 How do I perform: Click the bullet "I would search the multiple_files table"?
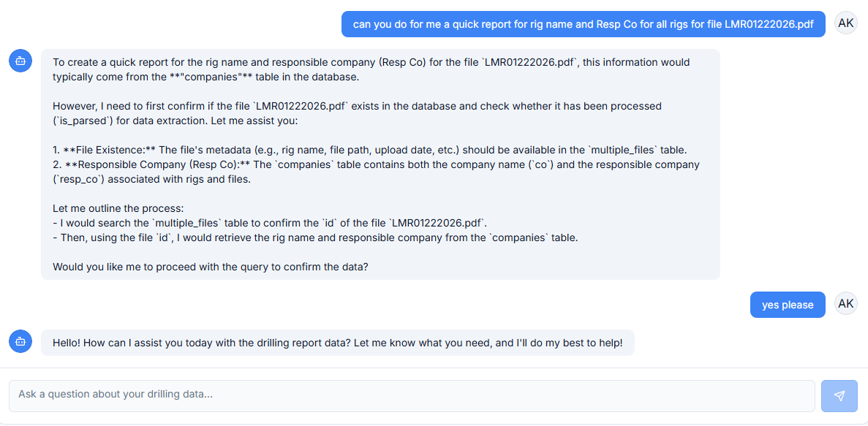coord(269,223)
